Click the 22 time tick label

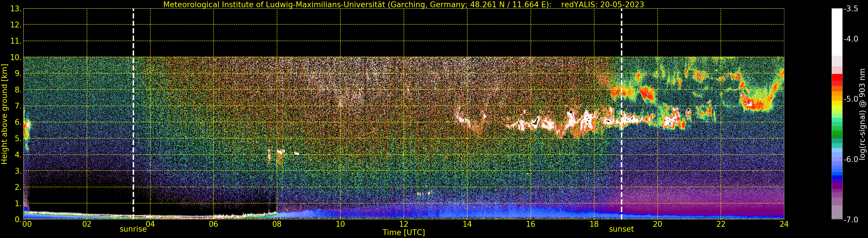[x=721, y=224]
